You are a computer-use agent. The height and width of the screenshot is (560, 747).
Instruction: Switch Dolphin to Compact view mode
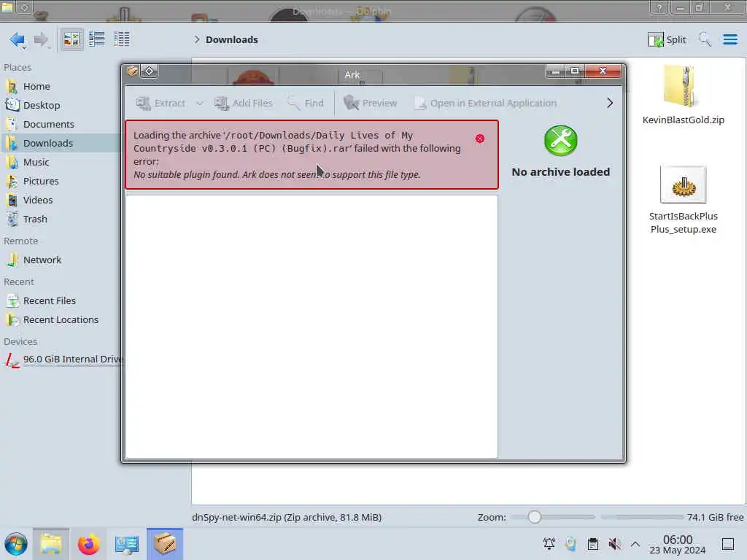tap(97, 39)
